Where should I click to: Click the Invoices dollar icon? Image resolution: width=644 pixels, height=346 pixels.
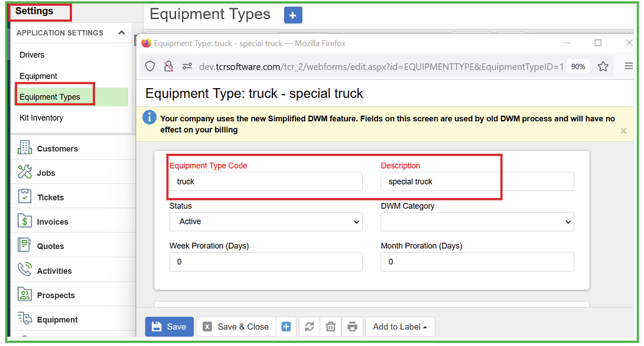[x=25, y=221]
